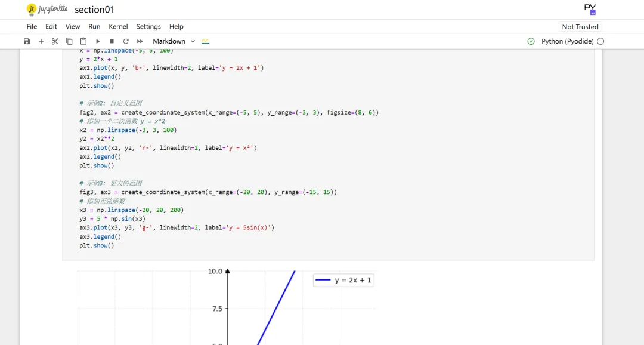Paste cell from clipboard

83,41
